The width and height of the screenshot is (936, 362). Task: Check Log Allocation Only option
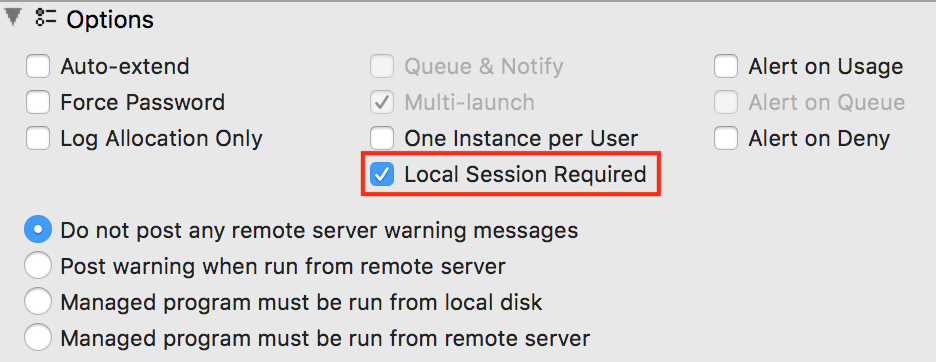click(x=38, y=139)
